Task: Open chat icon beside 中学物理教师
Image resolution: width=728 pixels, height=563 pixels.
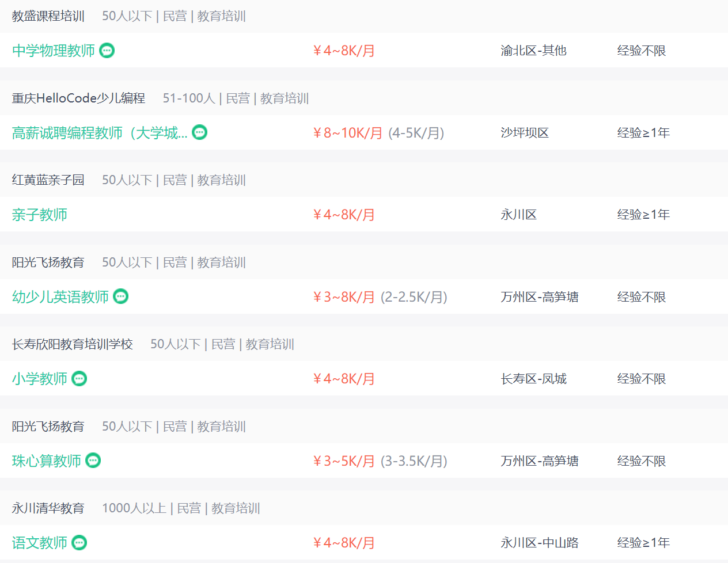Action: coord(107,51)
